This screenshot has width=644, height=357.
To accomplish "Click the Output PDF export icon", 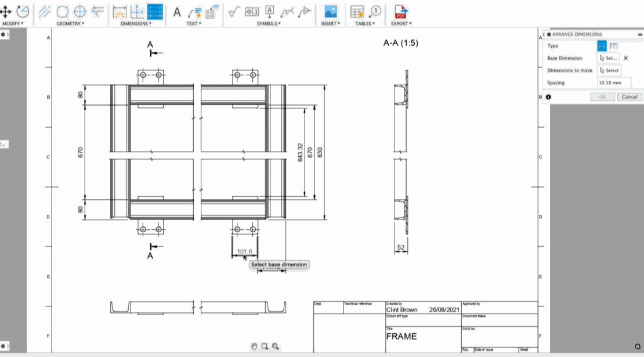I will point(401,12).
